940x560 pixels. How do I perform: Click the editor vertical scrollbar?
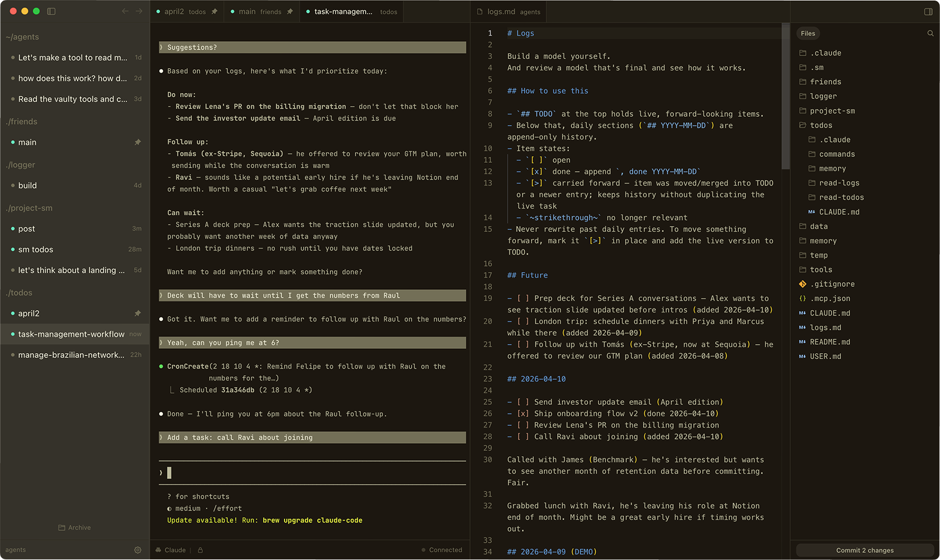point(785,95)
